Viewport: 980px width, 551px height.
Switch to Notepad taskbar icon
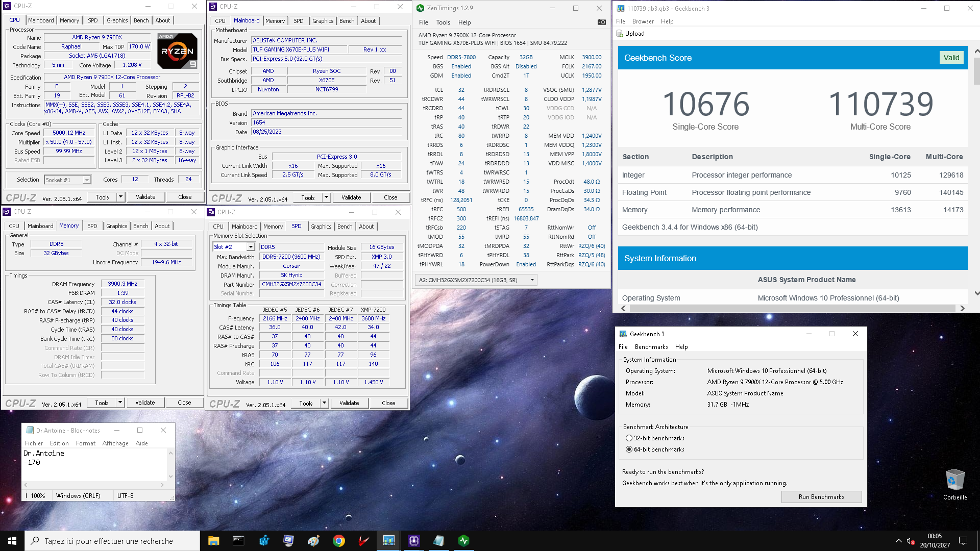coord(439,541)
